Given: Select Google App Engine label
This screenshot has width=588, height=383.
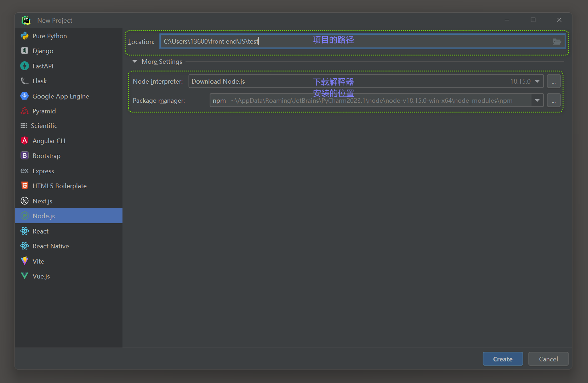Looking at the screenshot, I should pyautogui.click(x=61, y=96).
